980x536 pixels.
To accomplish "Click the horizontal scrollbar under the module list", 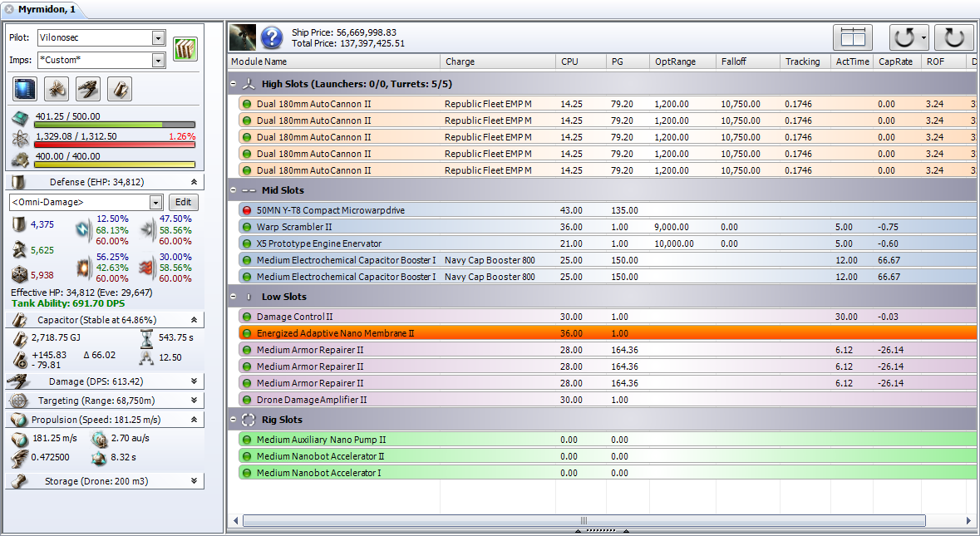I will point(584,520).
